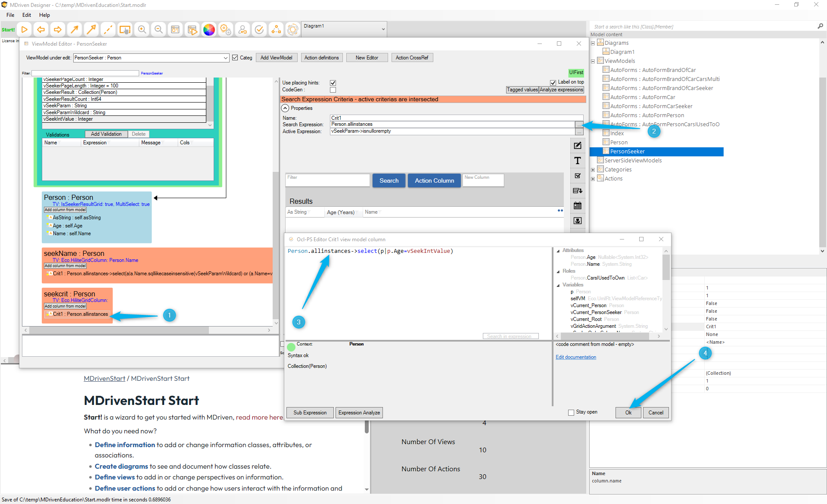Click the user access key toolbar icon
The width and height of the screenshot is (827, 504).
[243, 30]
